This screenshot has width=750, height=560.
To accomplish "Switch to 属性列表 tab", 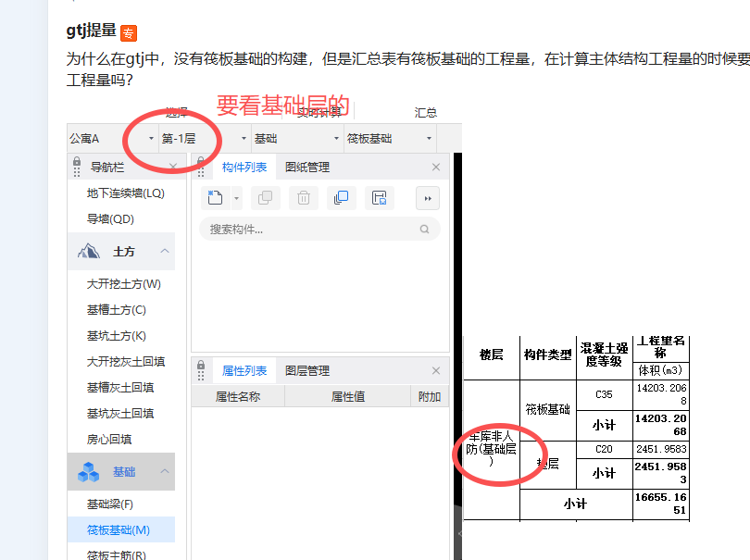I will click(244, 370).
